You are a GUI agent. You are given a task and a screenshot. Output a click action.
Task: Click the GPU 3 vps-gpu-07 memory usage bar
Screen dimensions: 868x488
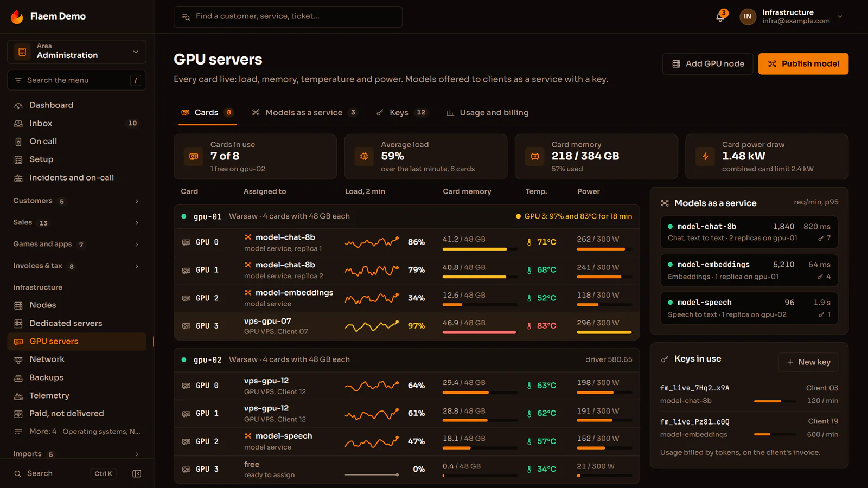coord(479,332)
